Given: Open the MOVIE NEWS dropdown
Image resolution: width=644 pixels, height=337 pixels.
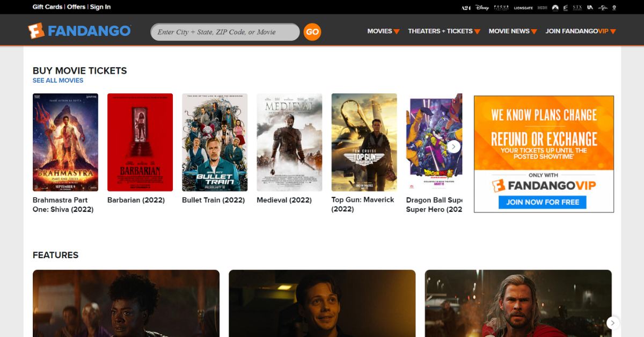Looking at the screenshot, I should click(512, 31).
